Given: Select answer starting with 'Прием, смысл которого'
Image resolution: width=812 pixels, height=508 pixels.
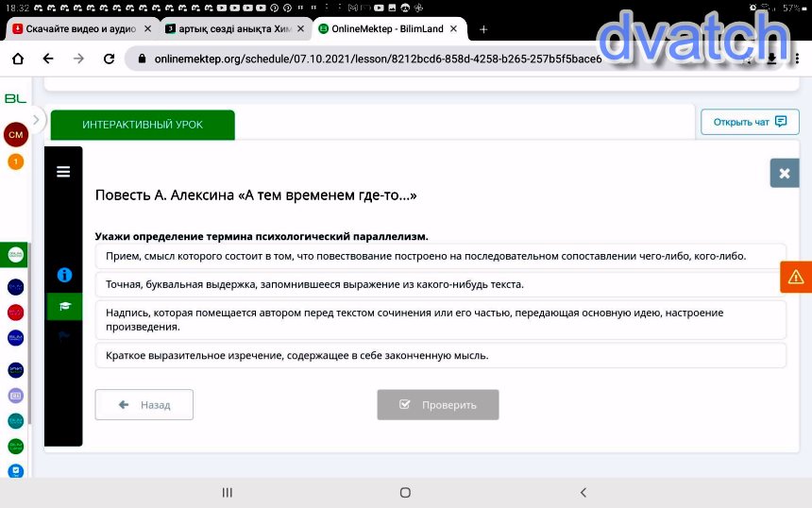Looking at the screenshot, I should (x=440, y=256).
